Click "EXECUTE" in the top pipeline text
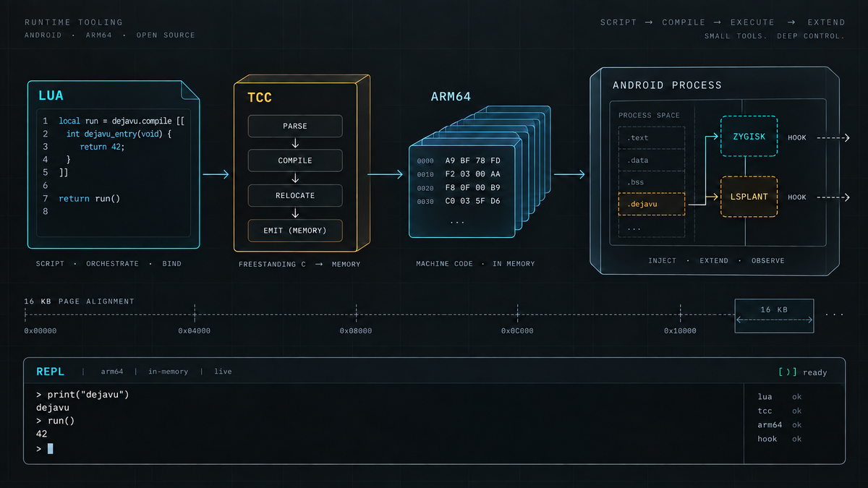Image resolution: width=868 pixels, height=488 pixels. tap(752, 22)
